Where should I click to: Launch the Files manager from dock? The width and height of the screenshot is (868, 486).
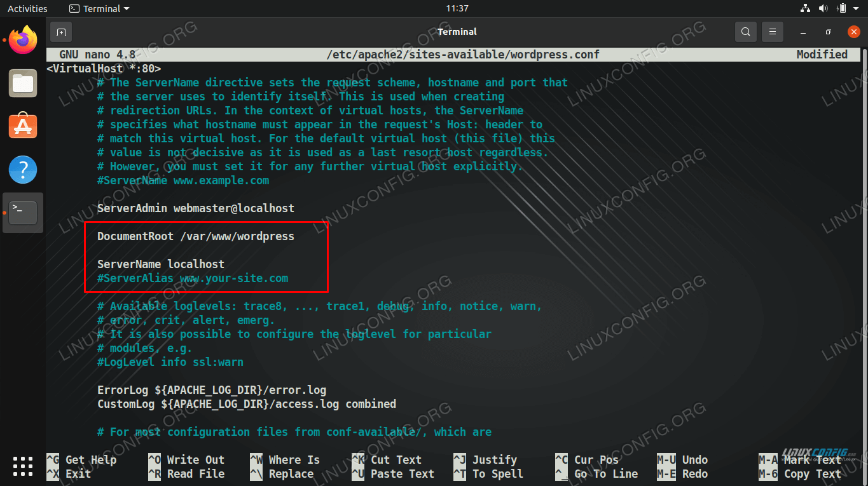(x=23, y=83)
